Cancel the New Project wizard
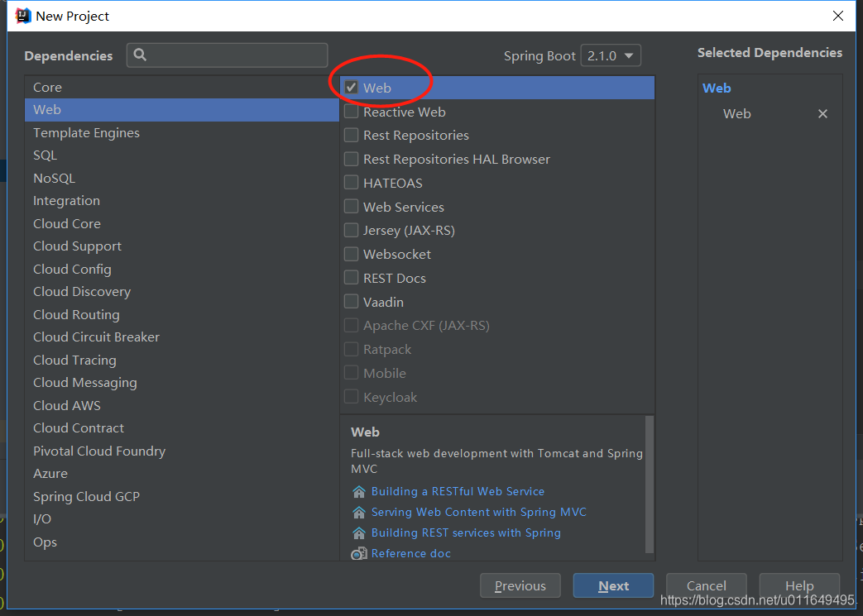Image resolution: width=863 pixels, height=616 pixels. click(x=706, y=585)
